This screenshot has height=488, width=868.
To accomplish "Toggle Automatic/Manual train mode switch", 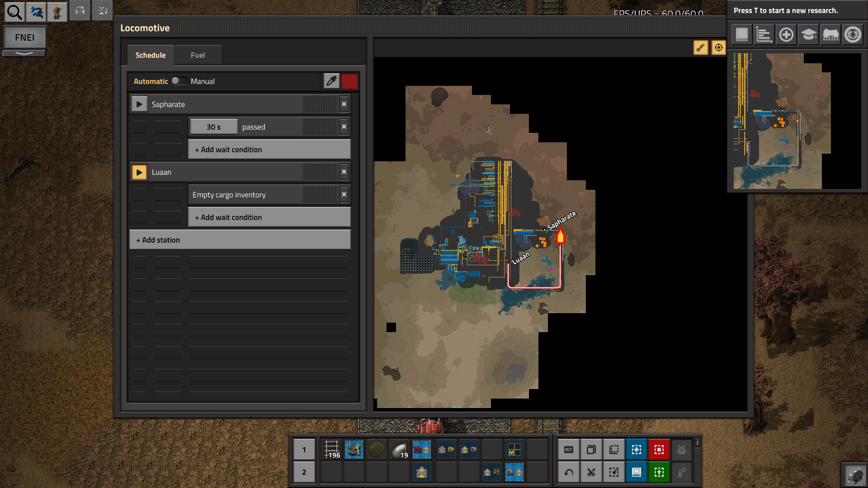I will [179, 81].
